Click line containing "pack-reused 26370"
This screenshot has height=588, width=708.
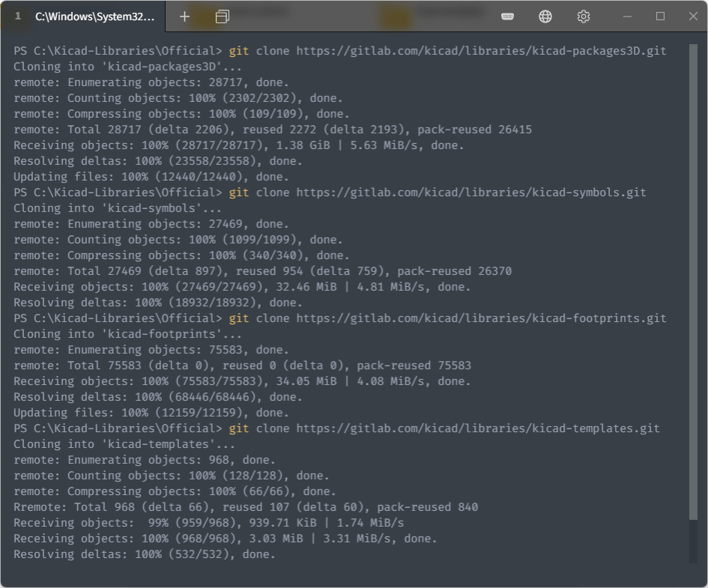(x=263, y=271)
